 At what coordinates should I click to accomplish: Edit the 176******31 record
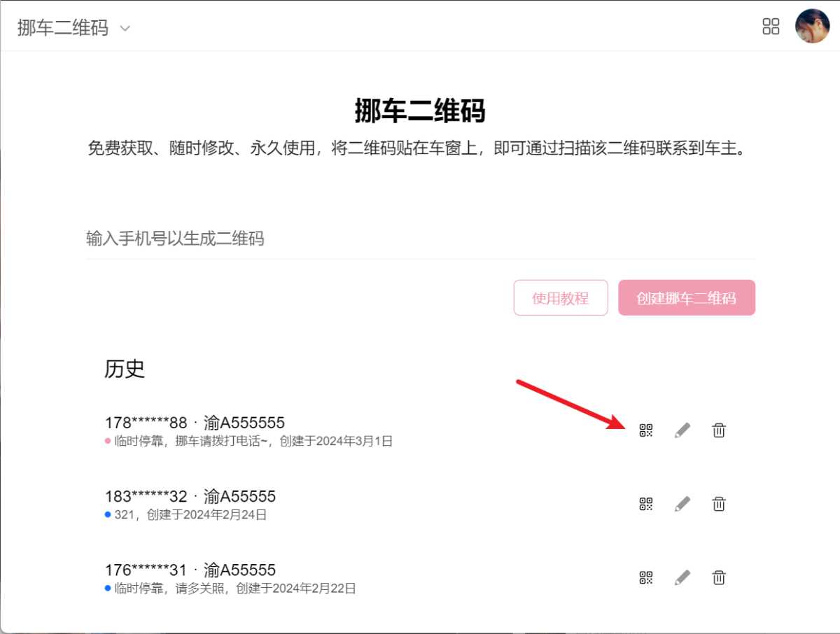coord(682,577)
